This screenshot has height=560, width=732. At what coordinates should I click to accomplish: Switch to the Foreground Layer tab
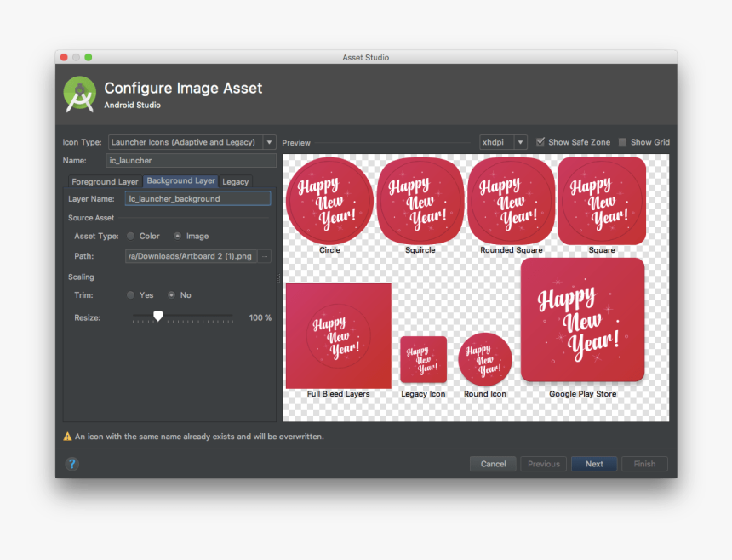(x=105, y=181)
